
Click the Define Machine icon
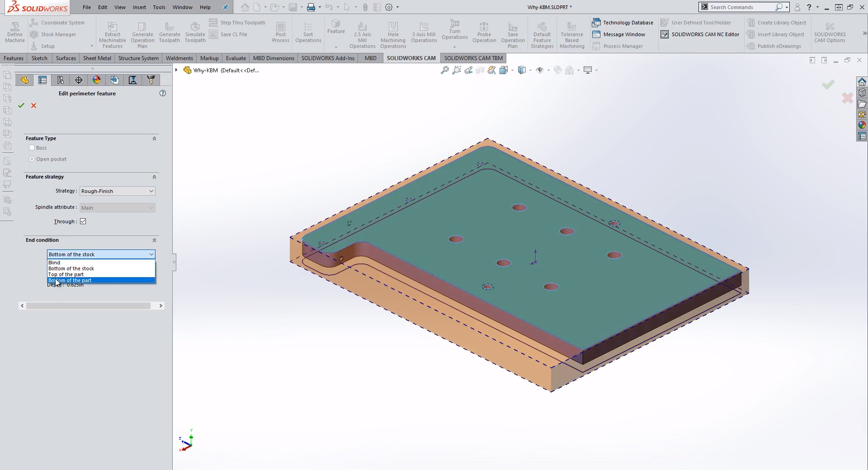coord(15,33)
